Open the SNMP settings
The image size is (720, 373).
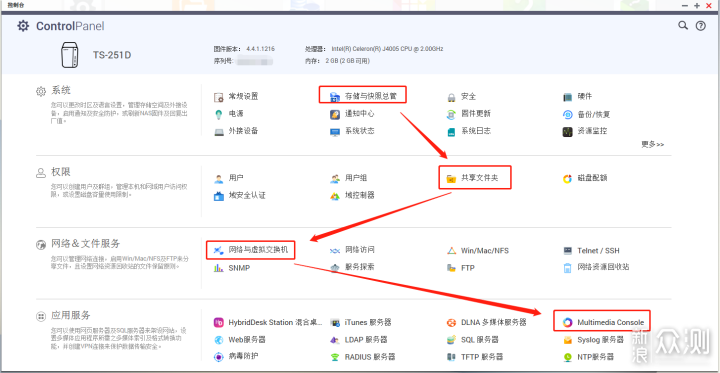click(x=232, y=268)
